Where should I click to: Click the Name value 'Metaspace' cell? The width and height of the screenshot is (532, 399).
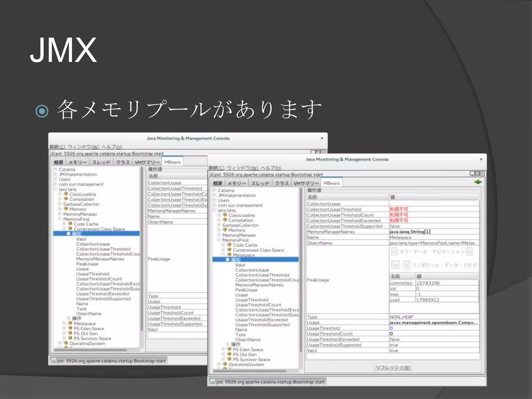point(434,237)
